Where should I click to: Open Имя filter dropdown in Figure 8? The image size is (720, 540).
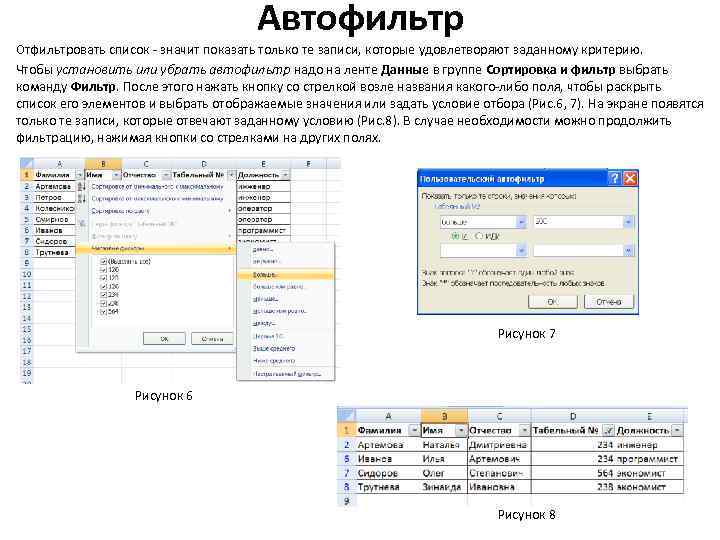tap(461, 430)
